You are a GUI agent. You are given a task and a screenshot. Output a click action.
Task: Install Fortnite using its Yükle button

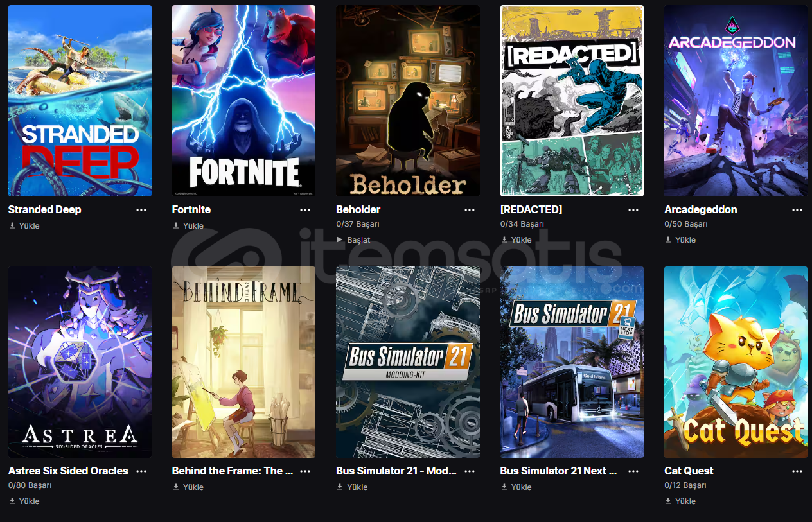[188, 226]
